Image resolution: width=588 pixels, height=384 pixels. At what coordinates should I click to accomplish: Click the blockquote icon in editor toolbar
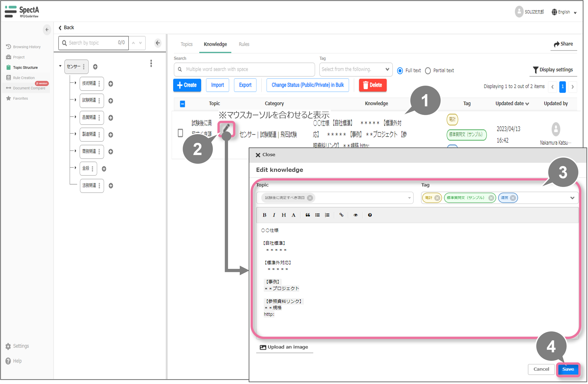308,215
